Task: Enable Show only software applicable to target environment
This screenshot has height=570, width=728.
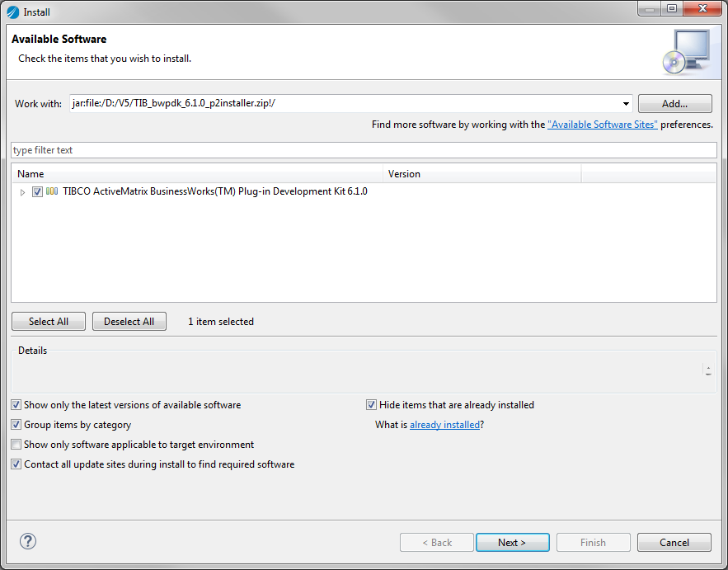Action: [16, 445]
